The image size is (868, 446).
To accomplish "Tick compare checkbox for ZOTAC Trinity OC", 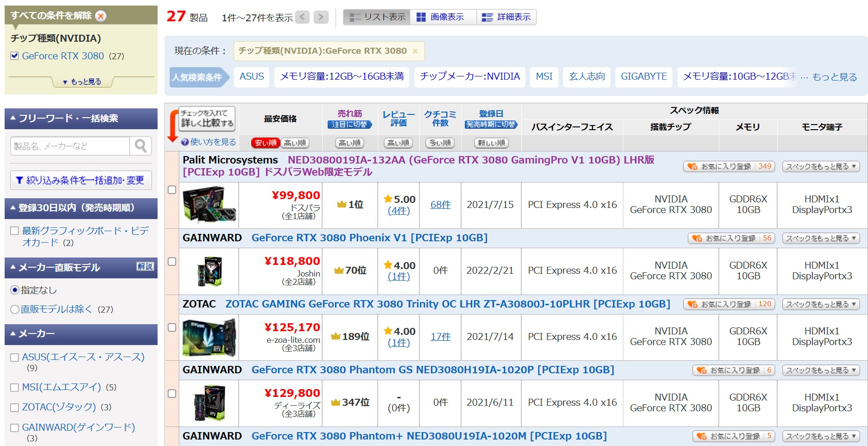I will click(172, 327).
